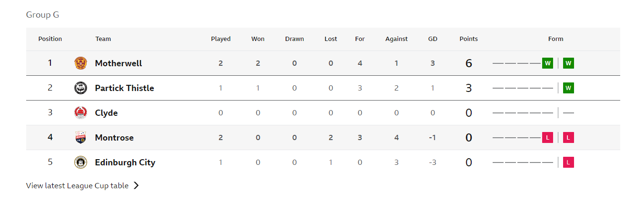Click Edinburgh City's red L form badge
Screen dimensions: 644x203
click(x=568, y=162)
